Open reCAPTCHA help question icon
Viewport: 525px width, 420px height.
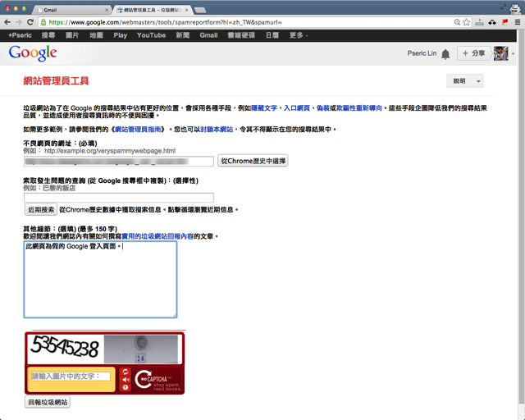(126, 387)
